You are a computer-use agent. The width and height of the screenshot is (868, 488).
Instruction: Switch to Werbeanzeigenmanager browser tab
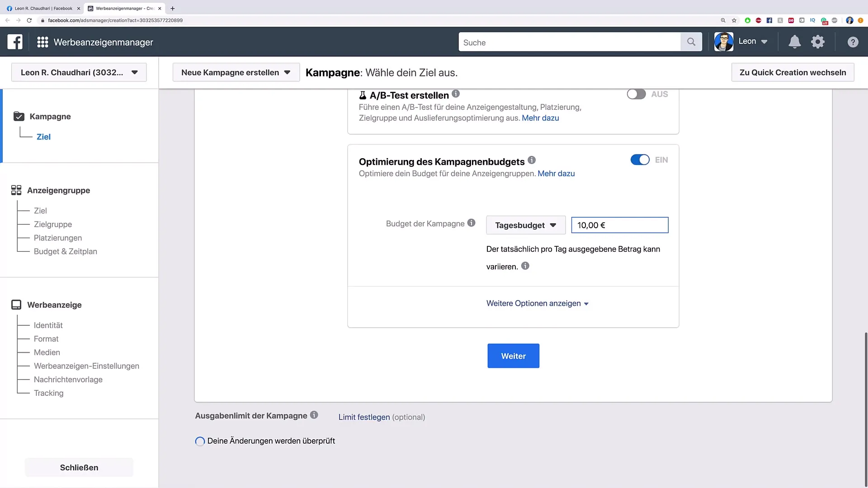(x=124, y=8)
